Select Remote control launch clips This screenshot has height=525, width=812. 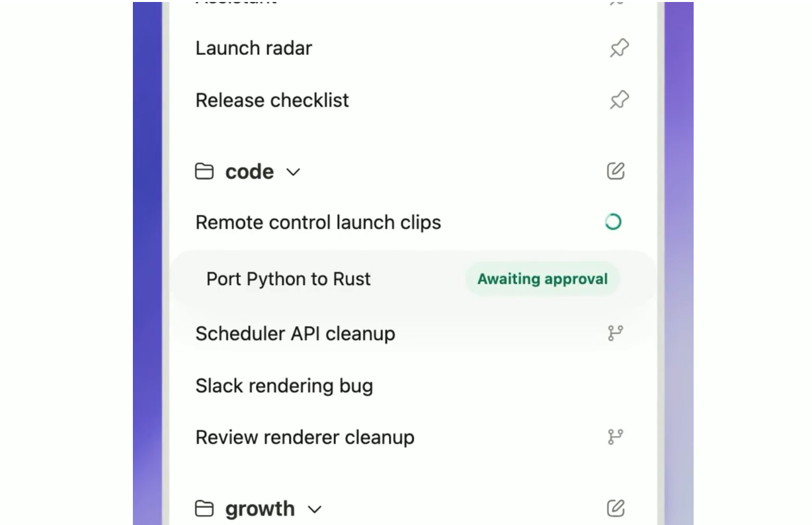click(x=415, y=223)
